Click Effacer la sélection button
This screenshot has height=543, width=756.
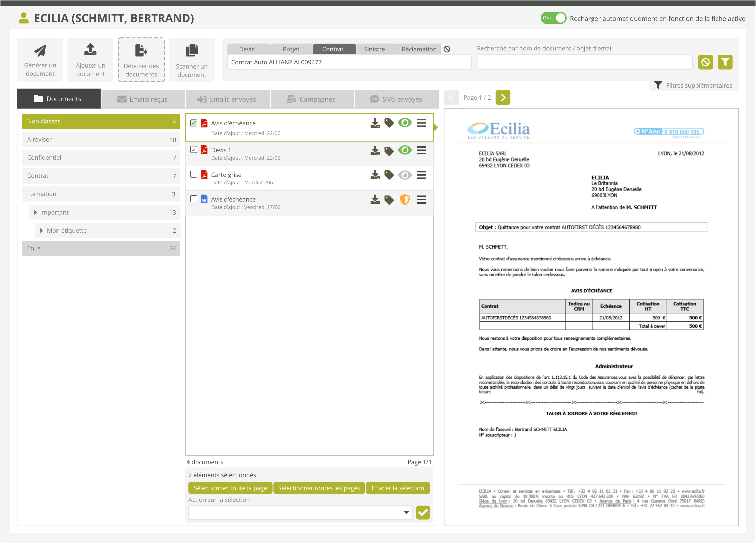point(397,488)
